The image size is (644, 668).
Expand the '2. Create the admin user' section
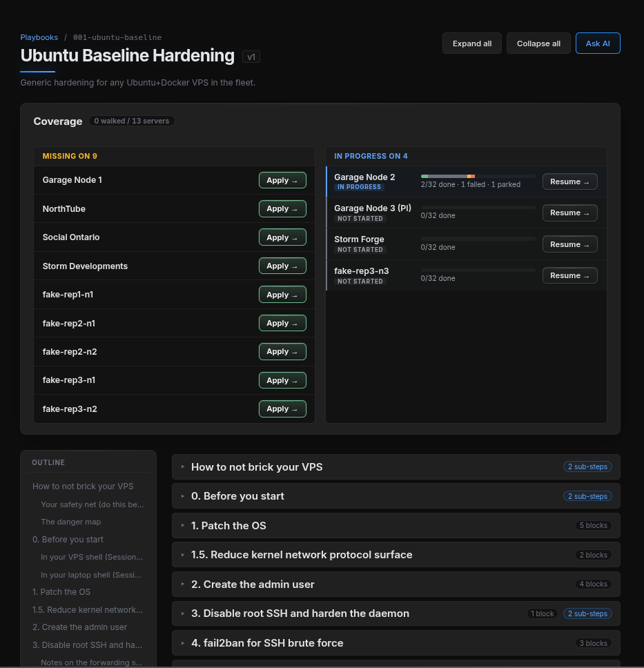[396, 584]
